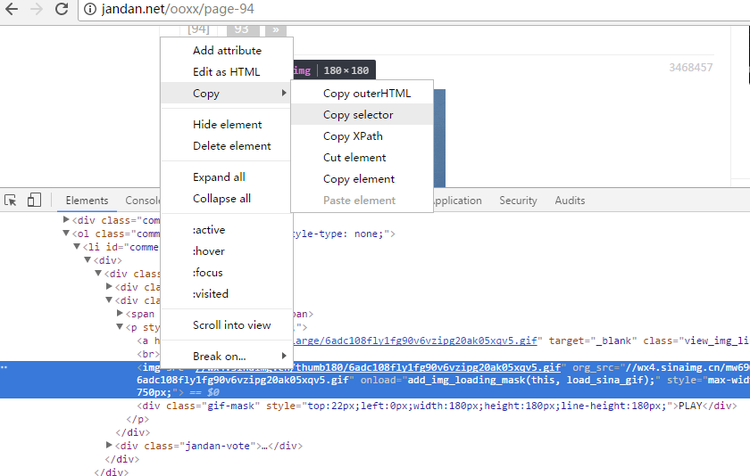Select Copy XPath
Viewport: 750px width, 476px height.
[x=362, y=136]
